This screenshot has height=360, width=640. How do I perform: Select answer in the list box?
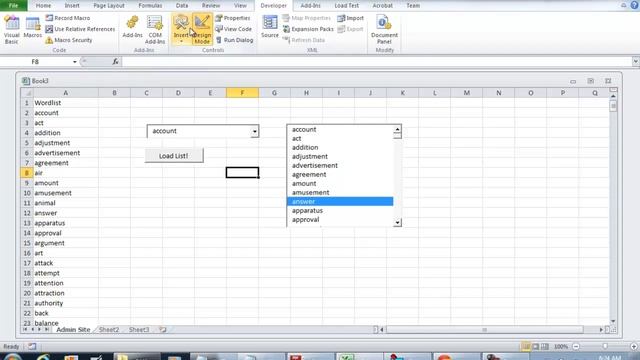tap(340, 201)
